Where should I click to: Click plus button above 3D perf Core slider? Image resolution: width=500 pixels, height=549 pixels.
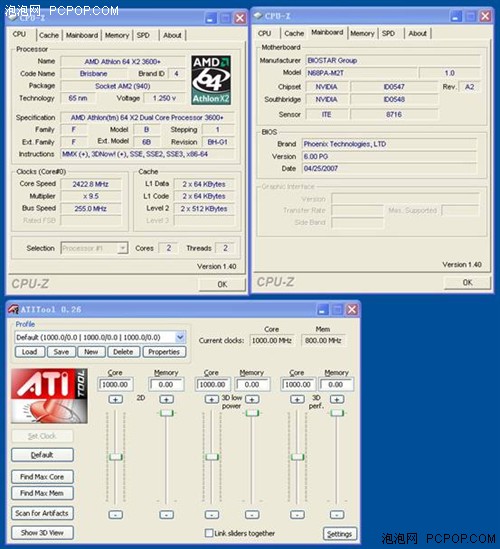pos(297,399)
